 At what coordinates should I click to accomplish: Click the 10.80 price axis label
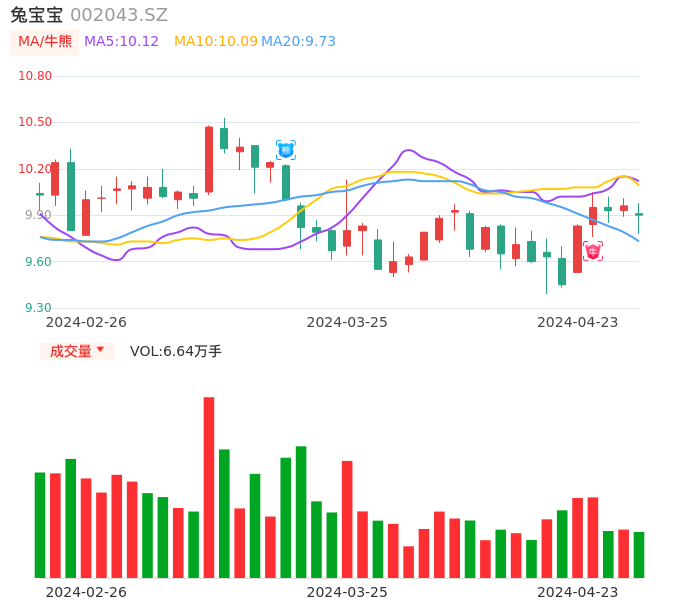35,76
